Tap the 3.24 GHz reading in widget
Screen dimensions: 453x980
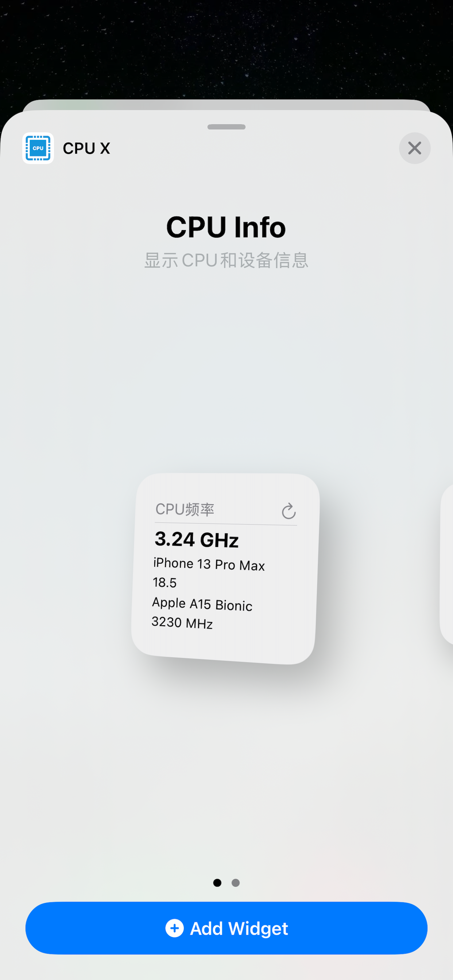pyautogui.click(x=197, y=540)
